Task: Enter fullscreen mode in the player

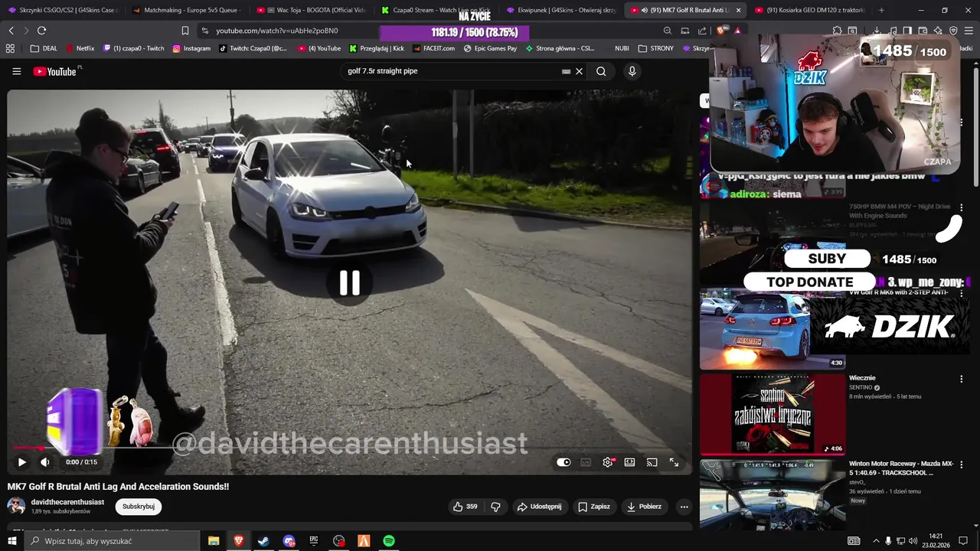Action: (674, 462)
